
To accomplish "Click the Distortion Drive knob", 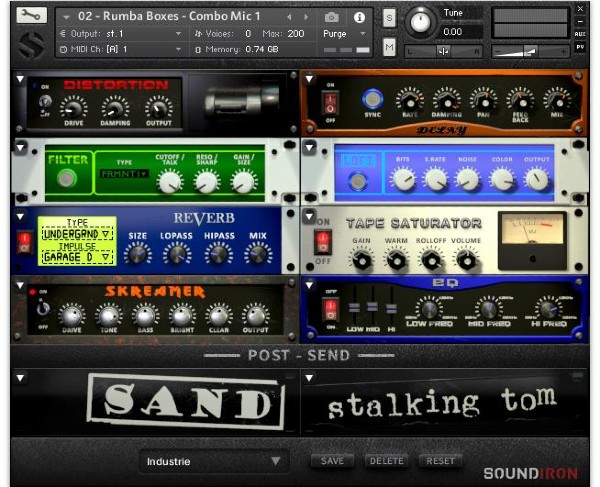I will pos(73,108).
